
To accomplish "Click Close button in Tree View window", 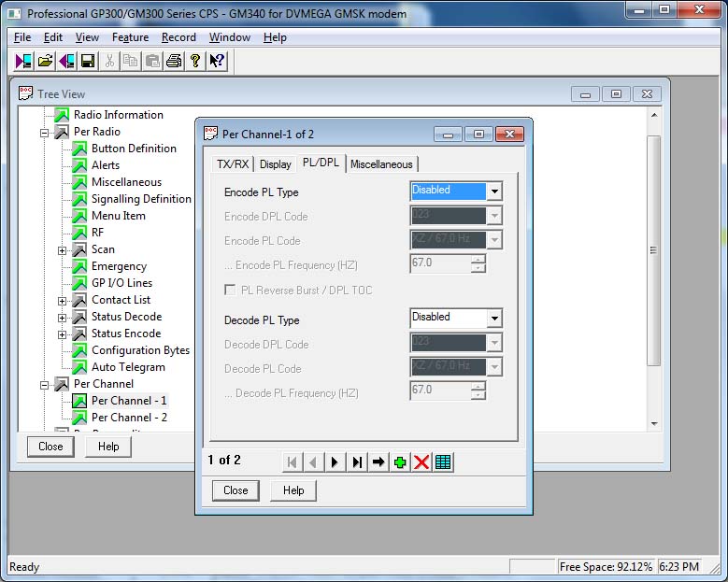I will click(50, 447).
